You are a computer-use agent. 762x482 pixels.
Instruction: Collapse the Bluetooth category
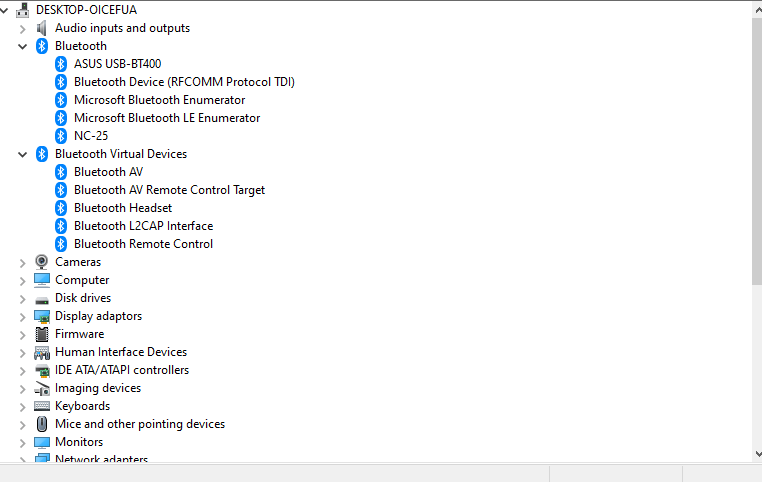pos(22,47)
